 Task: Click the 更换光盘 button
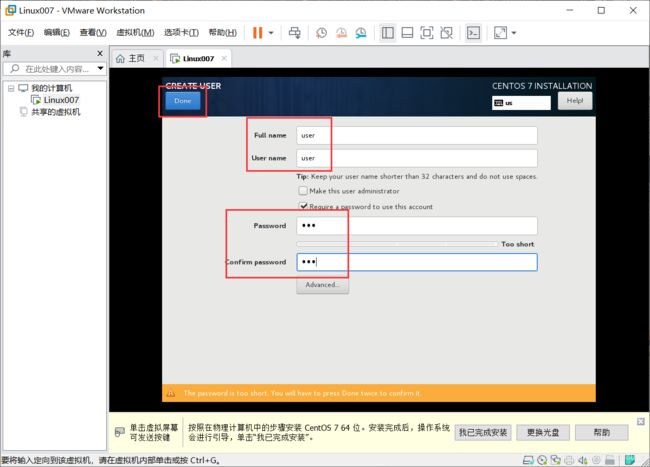click(543, 433)
